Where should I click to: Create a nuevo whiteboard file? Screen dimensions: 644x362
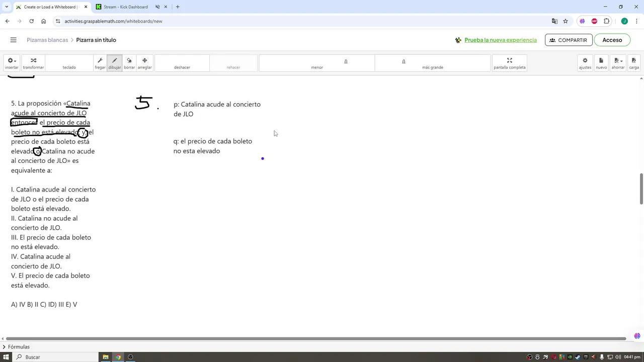601,63
